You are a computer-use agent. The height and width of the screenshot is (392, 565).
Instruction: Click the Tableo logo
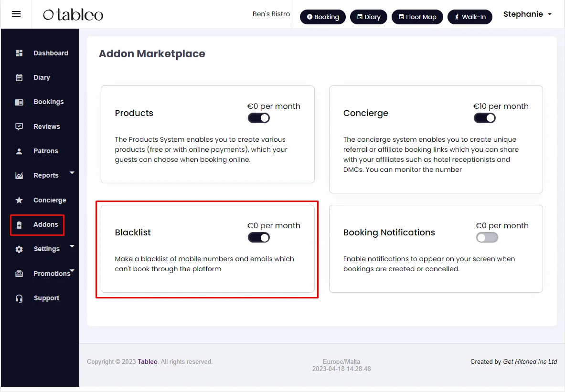pyautogui.click(x=73, y=14)
